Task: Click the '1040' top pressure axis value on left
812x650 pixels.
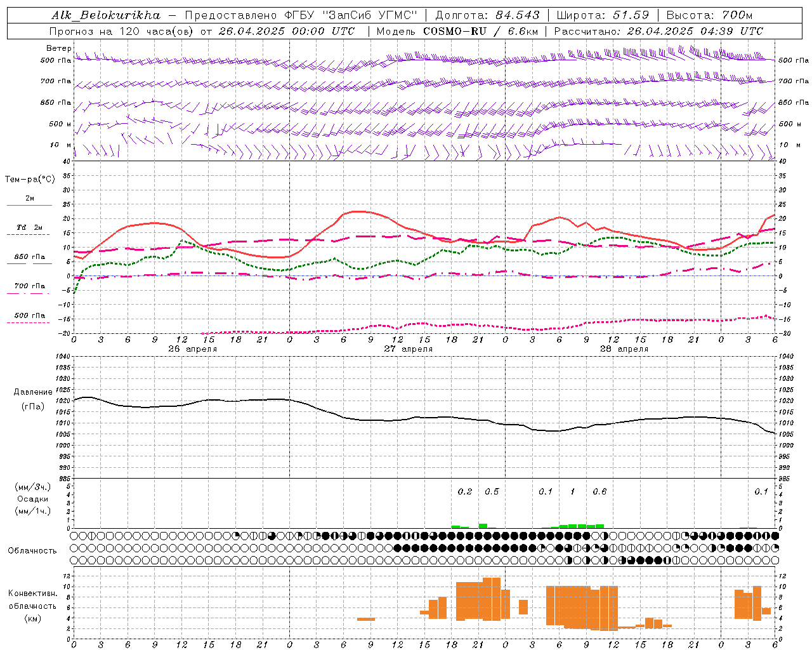Action: (63, 357)
